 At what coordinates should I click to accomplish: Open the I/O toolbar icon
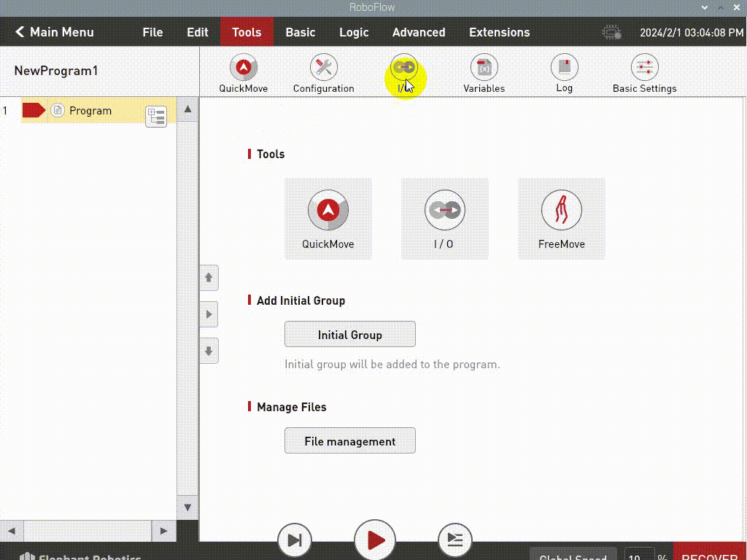click(404, 74)
